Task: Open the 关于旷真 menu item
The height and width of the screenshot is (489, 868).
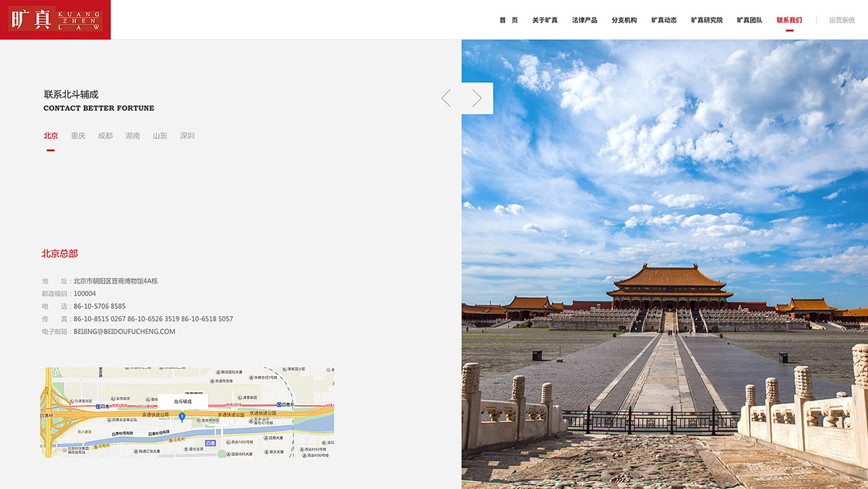Action: coord(545,20)
